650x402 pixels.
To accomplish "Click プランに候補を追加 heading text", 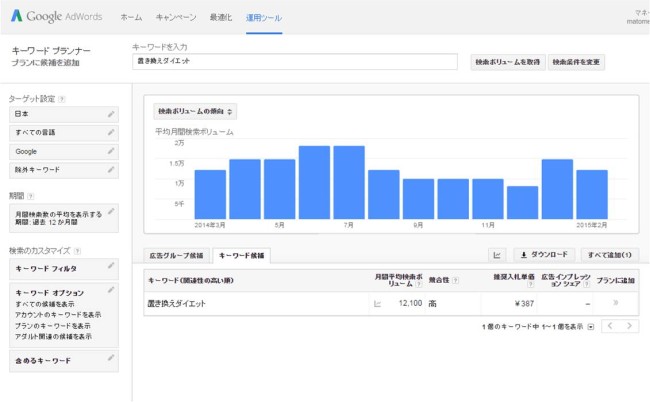I will click(45, 63).
